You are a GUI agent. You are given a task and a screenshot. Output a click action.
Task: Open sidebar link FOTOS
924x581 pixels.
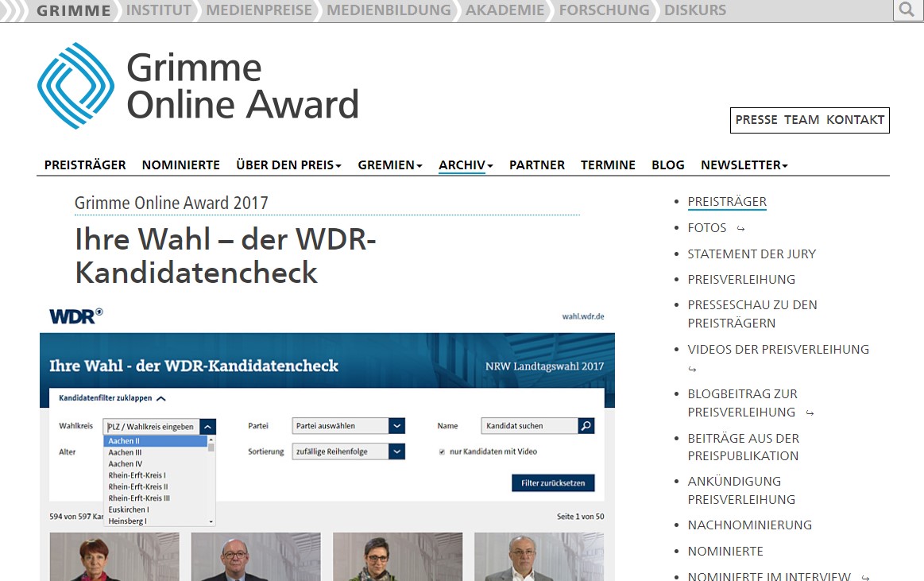coord(707,228)
